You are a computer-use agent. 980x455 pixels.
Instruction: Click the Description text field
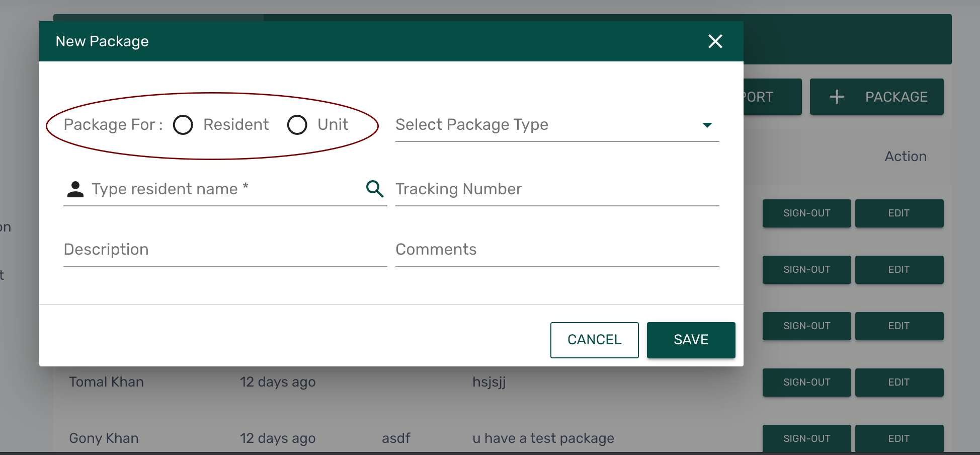(x=225, y=250)
